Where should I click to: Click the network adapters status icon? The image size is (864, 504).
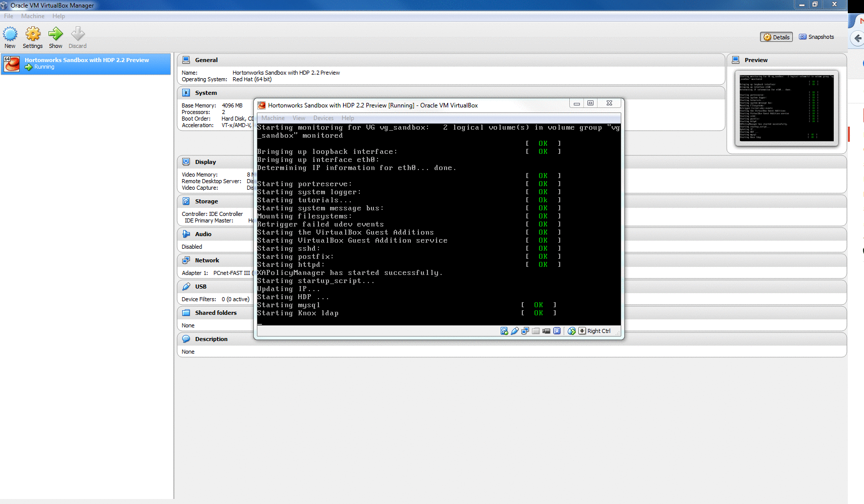click(x=525, y=331)
